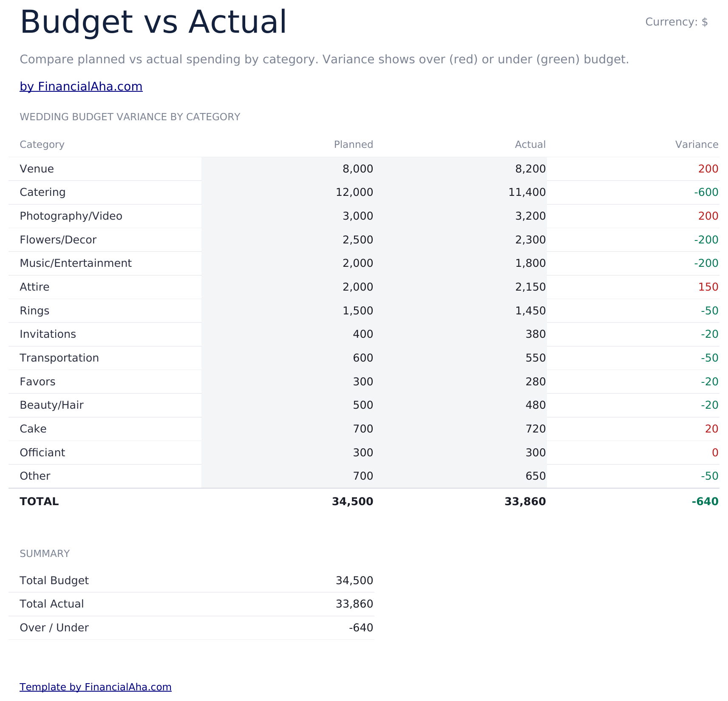Click the summary Over / Under value -640
The height and width of the screenshot is (701, 728).
click(x=361, y=628)
